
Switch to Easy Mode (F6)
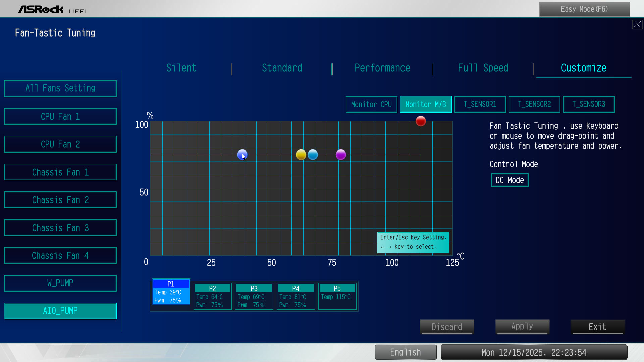point(584,9)
